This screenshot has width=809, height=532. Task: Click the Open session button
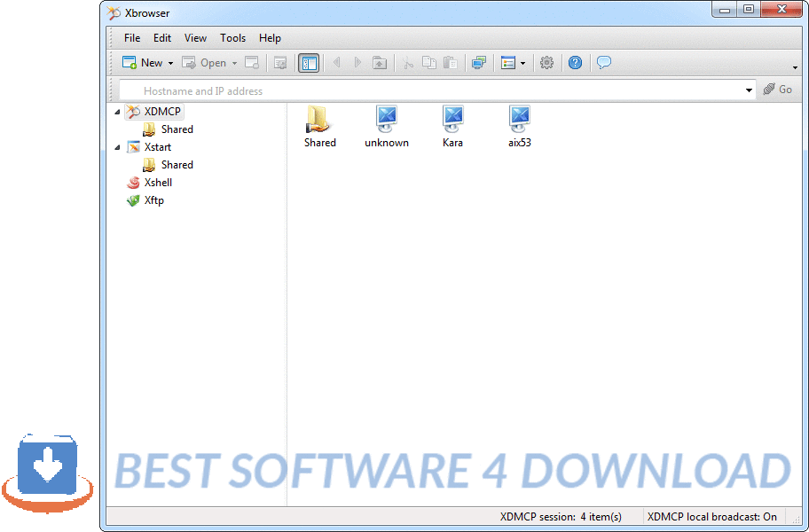pyautogui.click(x=204, y=63)
